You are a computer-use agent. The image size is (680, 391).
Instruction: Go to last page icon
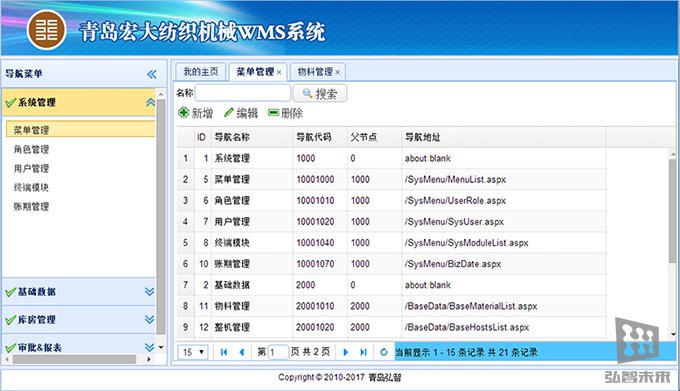tap(363, 352)
